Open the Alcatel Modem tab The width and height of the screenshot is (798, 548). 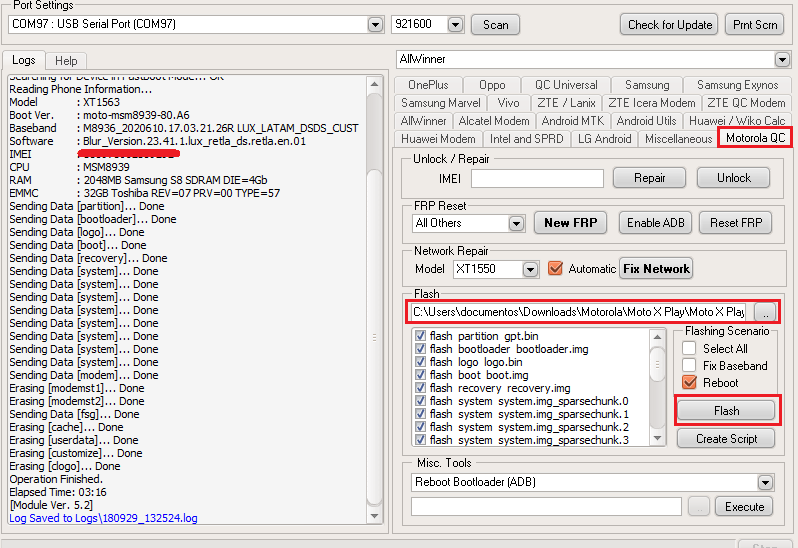click(x=494, y=121)
